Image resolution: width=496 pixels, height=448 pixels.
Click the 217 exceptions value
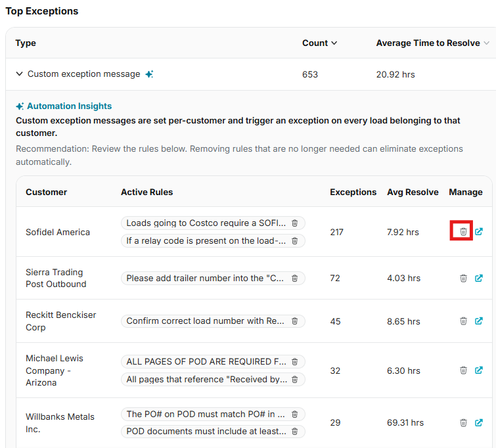(336, 233)
